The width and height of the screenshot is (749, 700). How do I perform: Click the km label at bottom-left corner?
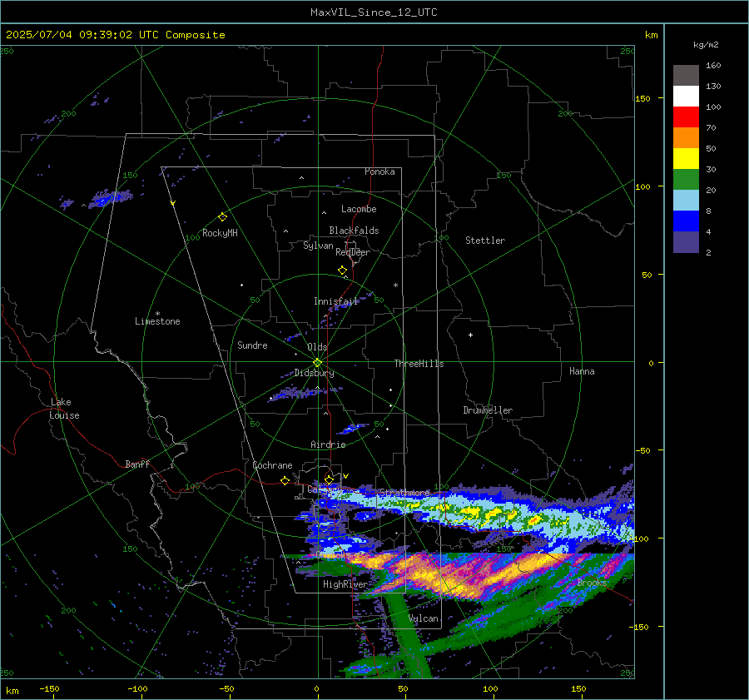12,691
